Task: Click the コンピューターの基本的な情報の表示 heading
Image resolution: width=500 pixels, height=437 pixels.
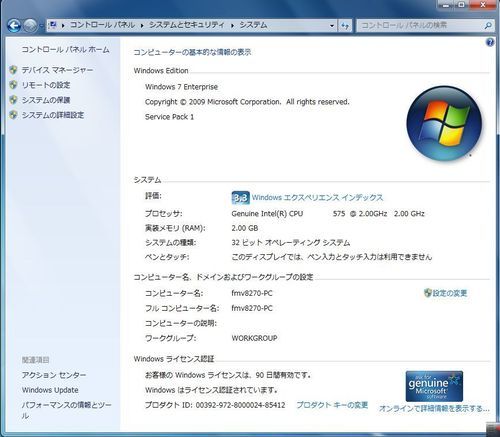Action: 192,52
